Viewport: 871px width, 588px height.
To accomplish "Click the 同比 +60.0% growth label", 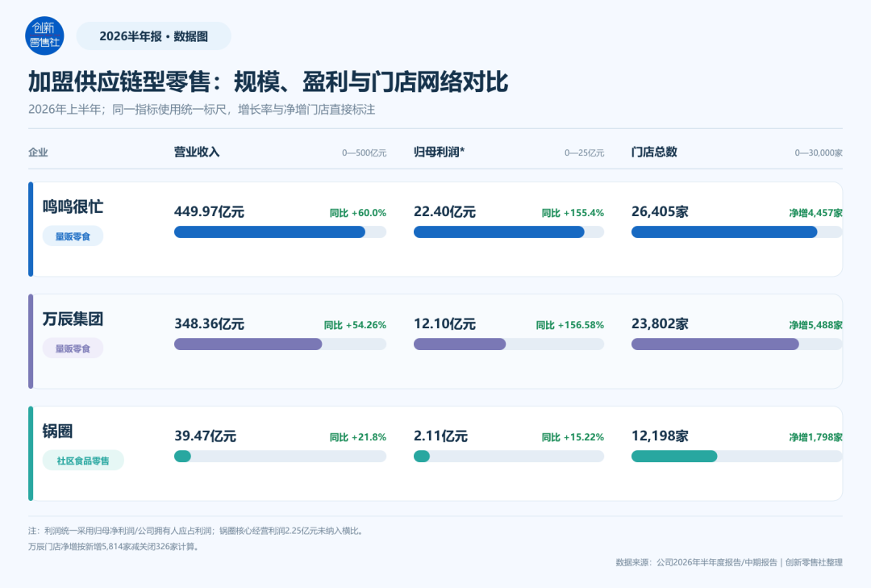I will coord(358,213).
